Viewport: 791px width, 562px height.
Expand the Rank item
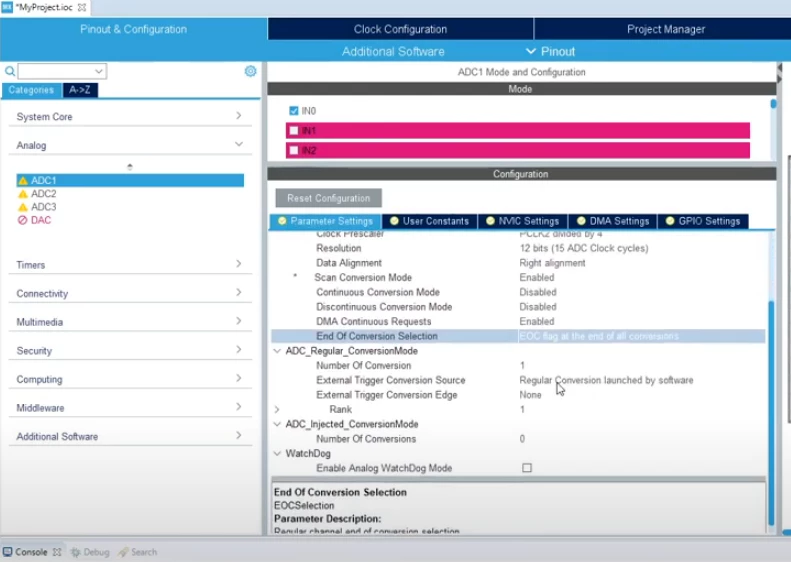point(276,409)
